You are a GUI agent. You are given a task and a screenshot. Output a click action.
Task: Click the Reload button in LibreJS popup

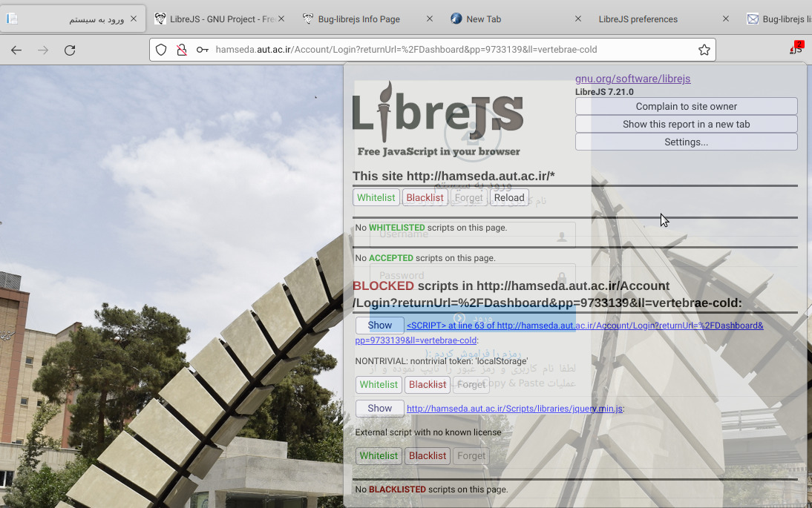coord(509,197)
